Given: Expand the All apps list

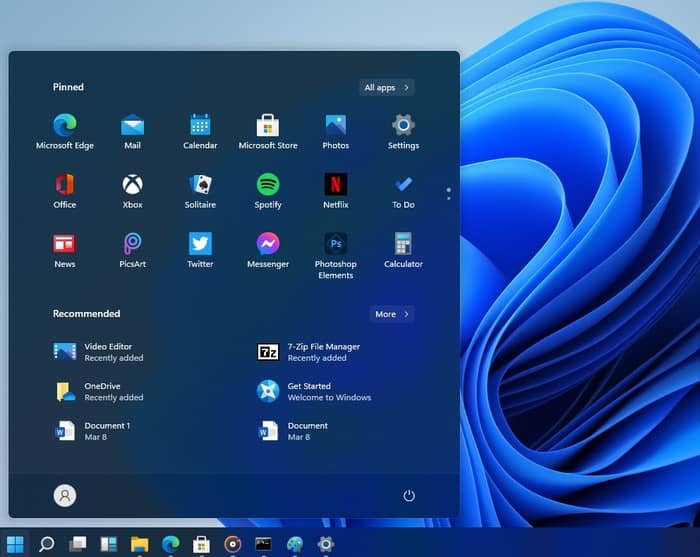Looking at the screenshot, I should point(387,88).
